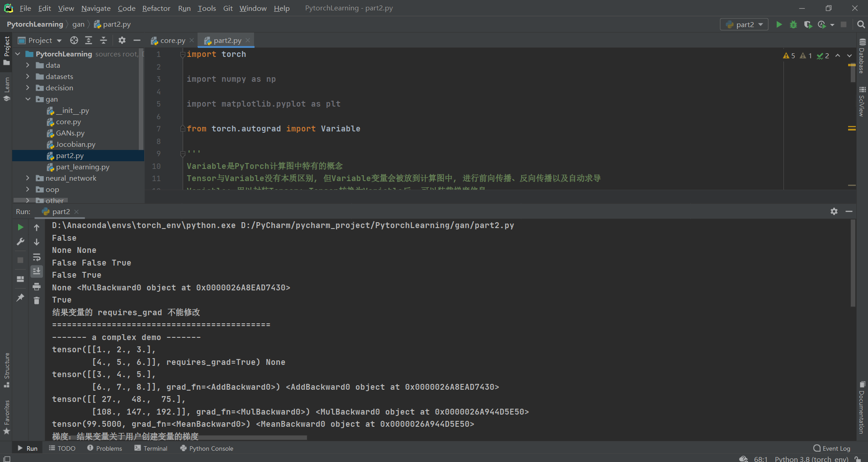Switch to the Terminal tool tab

tap(151, 448)
